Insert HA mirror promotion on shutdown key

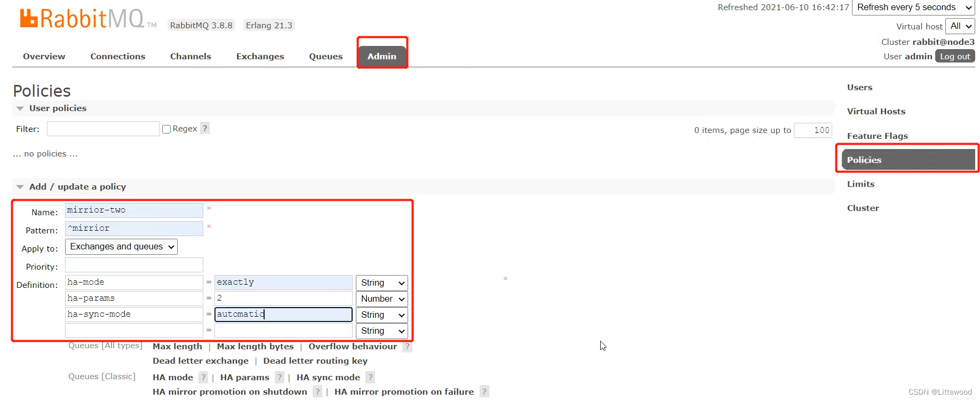[230, 392]
